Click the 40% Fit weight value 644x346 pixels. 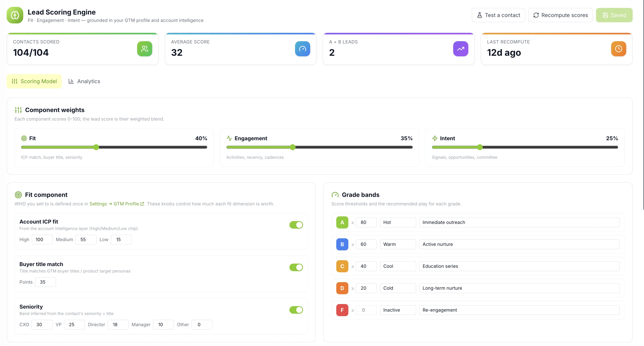(201, 138)
